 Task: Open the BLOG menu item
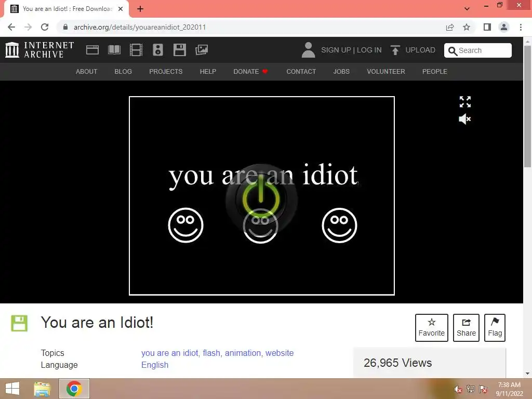[123, 72]
